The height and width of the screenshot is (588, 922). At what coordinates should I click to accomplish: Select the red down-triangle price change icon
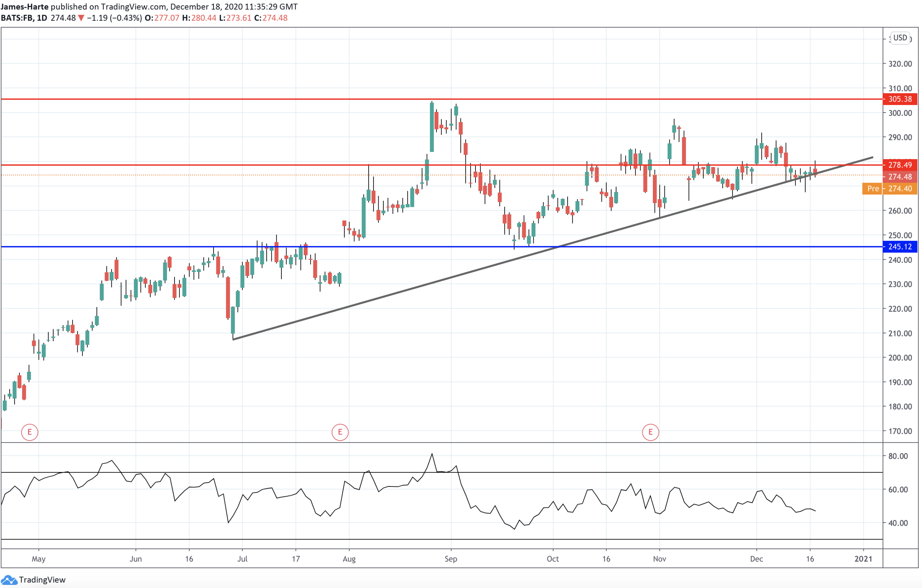click(x=81, y=18)
